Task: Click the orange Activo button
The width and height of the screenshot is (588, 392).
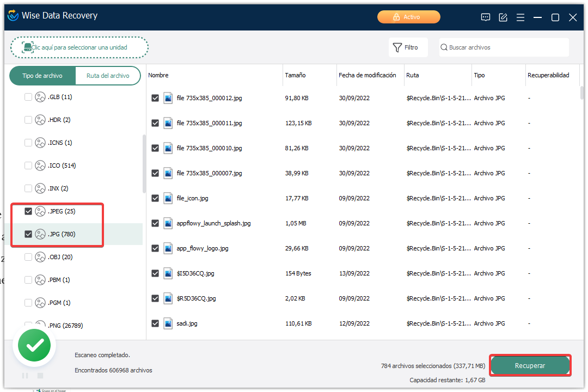Action: pos(408,17)
